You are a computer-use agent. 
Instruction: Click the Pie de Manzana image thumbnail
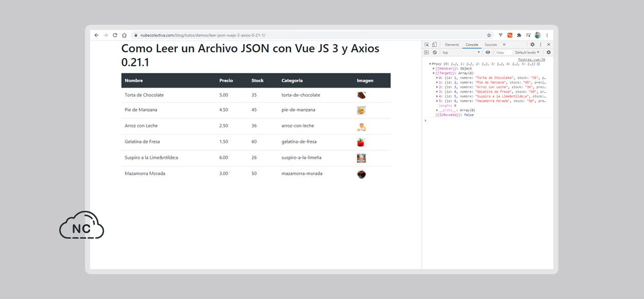[x=361, y=110]
